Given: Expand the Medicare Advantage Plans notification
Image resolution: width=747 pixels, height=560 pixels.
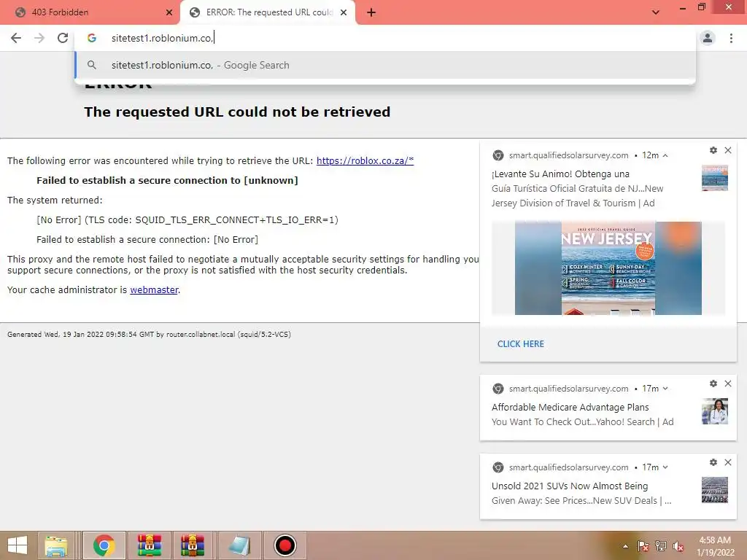Looking at the screenshot, I should pyautogui.click(x=665, y=389).
